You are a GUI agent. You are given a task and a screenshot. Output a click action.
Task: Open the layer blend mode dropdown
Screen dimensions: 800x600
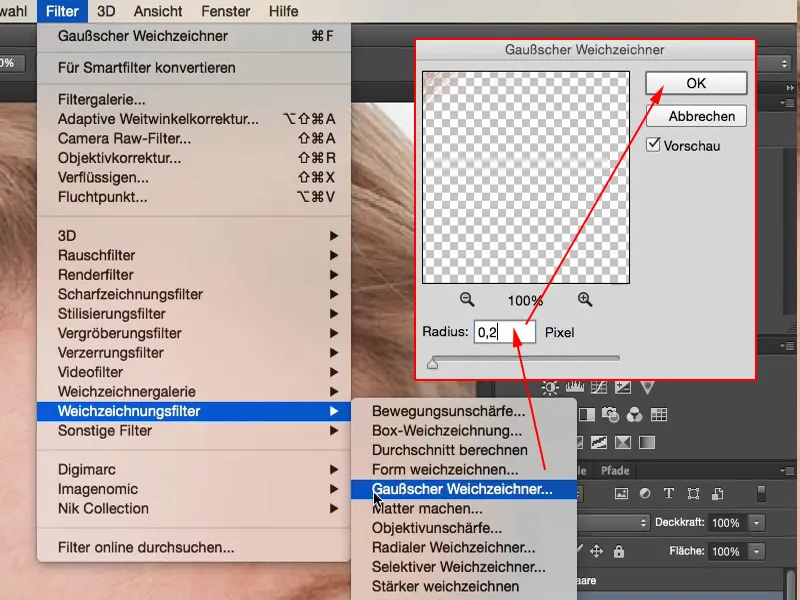(x=614, y=522)
